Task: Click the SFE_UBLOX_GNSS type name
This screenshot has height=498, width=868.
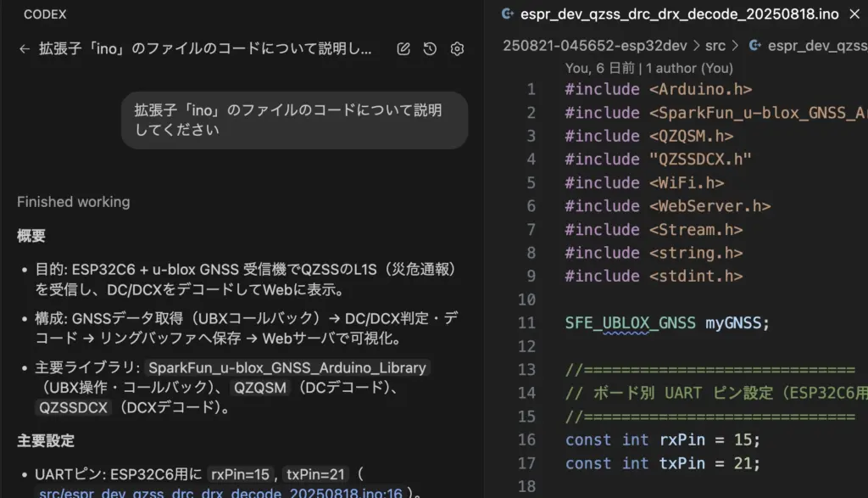Action: coord(630,323)
